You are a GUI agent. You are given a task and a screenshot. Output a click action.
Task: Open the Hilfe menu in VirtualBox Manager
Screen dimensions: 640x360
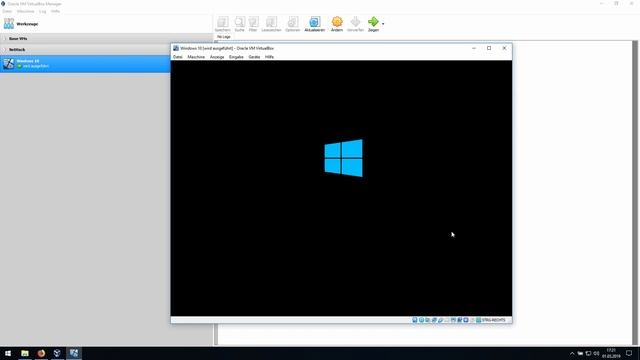pyautogui.click(x=56, y=11)
